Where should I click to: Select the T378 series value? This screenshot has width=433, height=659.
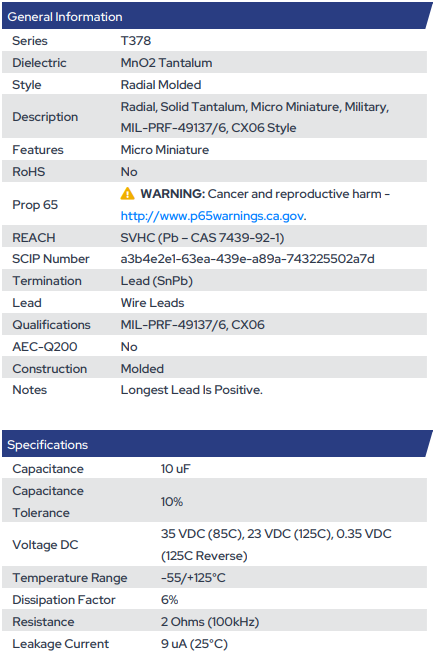(136, 41)
